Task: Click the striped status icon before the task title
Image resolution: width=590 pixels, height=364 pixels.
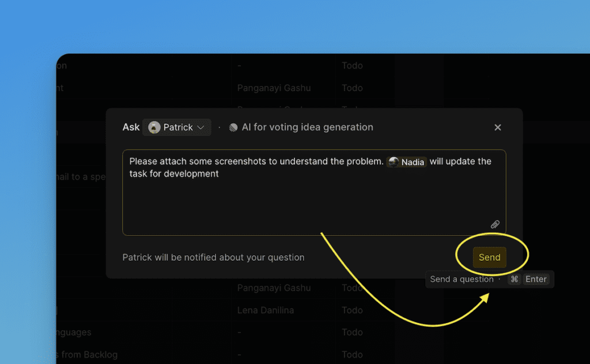Action: click(x=233, y=127)
